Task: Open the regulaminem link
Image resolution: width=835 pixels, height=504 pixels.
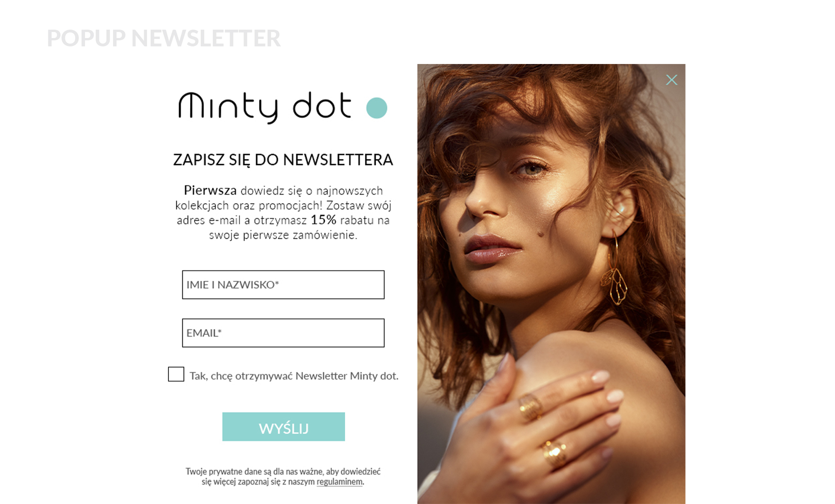Action: [x=340, y=482]
